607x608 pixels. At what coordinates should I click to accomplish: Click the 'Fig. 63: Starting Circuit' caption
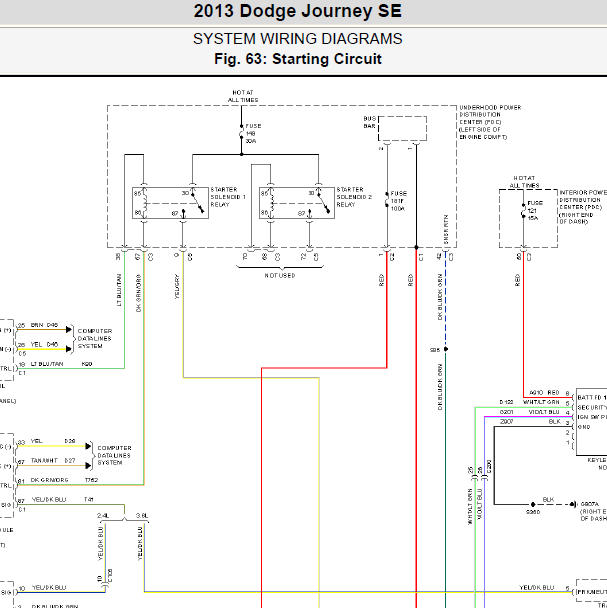pos(297,59)
